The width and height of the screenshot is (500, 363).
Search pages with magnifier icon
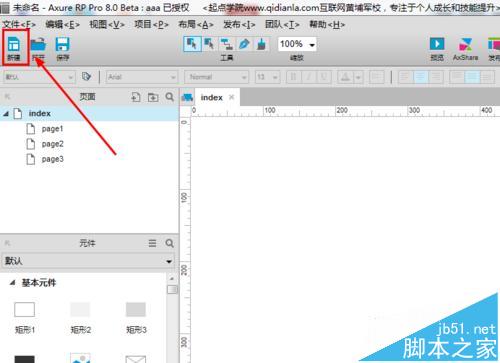pyautogui.click(x=170, y=97)
